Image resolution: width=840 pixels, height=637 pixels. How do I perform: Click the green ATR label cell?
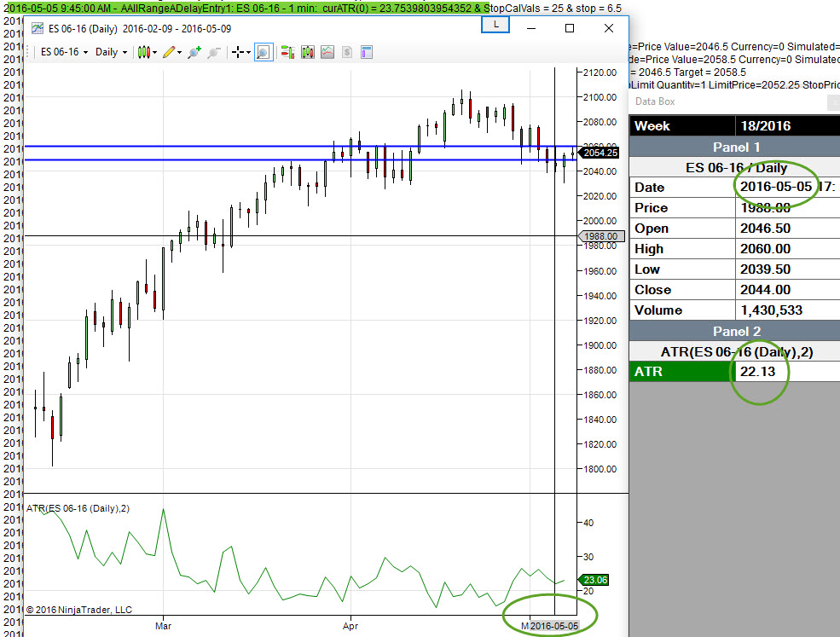point(681,371)
